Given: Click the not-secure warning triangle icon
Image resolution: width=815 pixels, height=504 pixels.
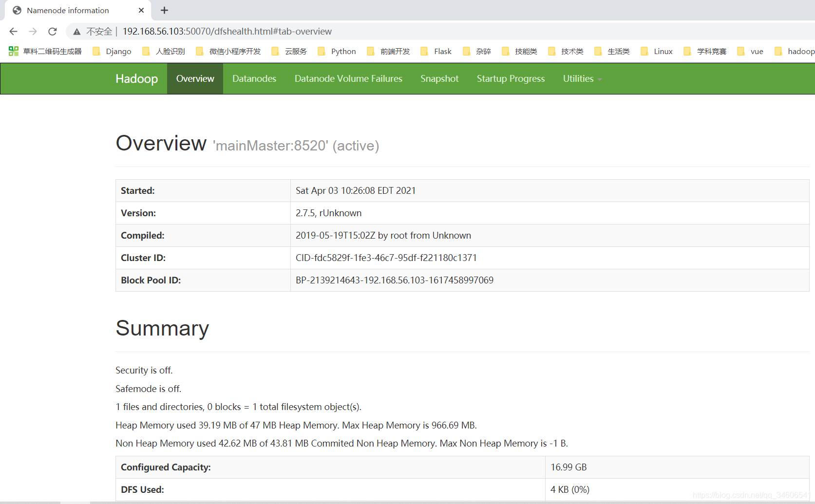Looking at the screenshot, I should click(x=77, y=32).
